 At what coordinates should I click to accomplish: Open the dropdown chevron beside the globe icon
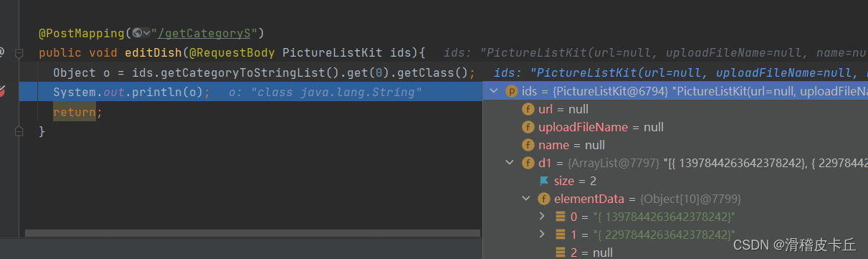[146, 33]
